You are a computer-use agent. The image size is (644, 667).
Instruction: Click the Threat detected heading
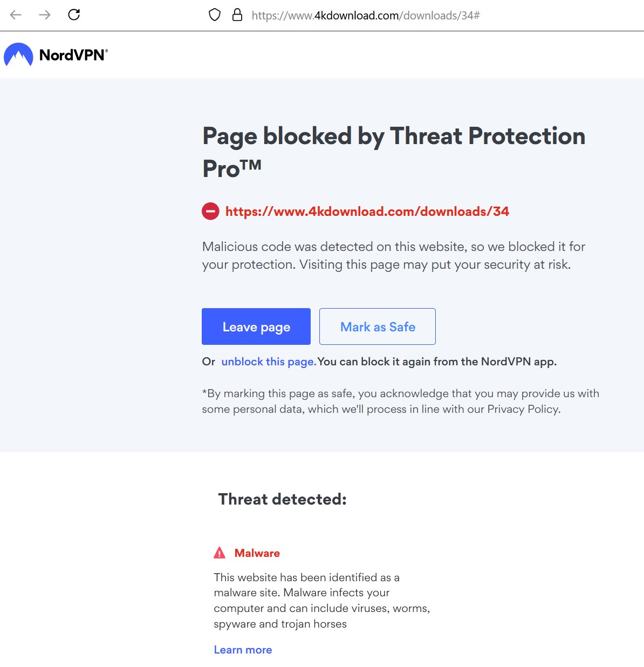coord(282,499)
